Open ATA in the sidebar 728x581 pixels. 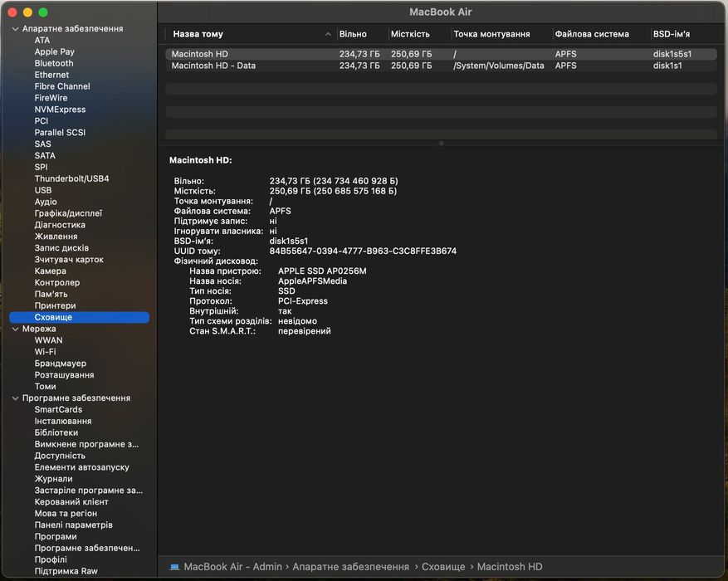point(42,41)
